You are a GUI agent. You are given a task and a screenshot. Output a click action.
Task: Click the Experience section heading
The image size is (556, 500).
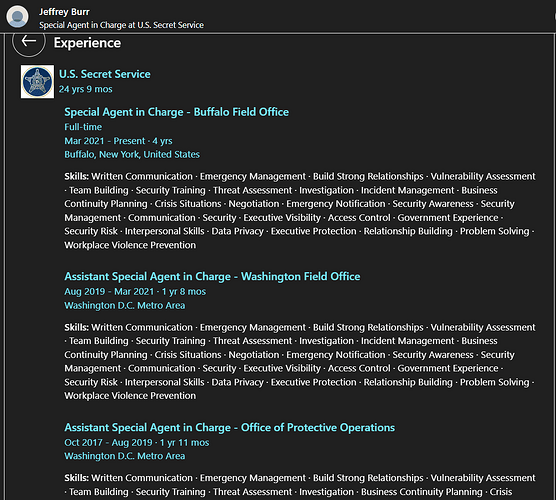point(87,43)
